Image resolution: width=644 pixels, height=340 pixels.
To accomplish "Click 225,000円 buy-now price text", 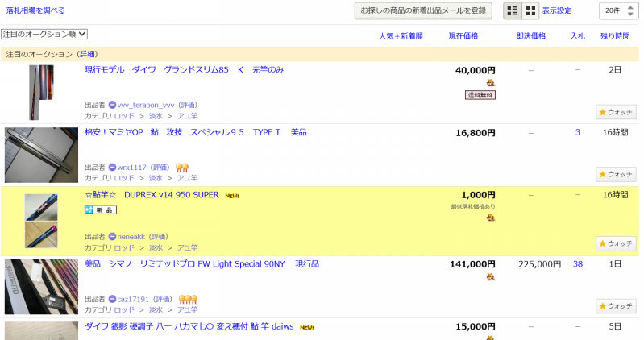I will [539, 264].
